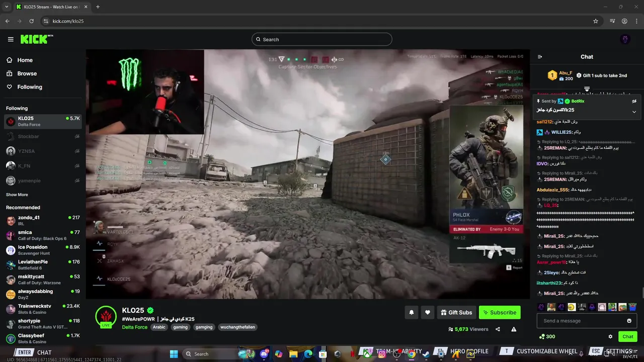Open zondo_41 recommended channel
The width and height of the screenshot is (644, 362).
[43, 220]
